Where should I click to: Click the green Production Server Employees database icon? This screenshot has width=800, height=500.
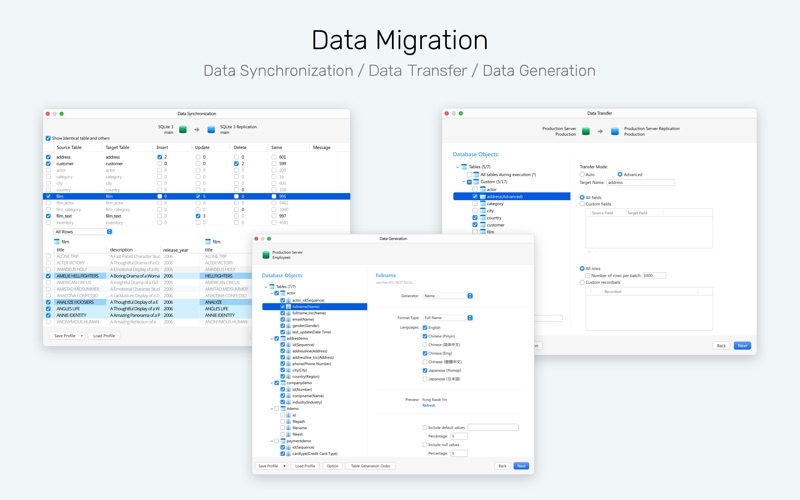[x=265, y=255]
